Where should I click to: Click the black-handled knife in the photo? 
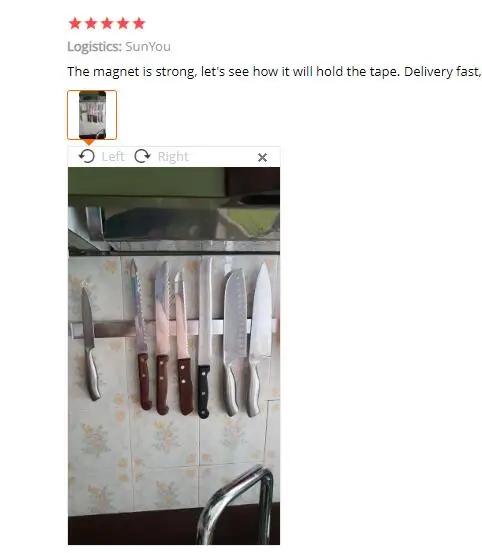(x=205, y=338)
